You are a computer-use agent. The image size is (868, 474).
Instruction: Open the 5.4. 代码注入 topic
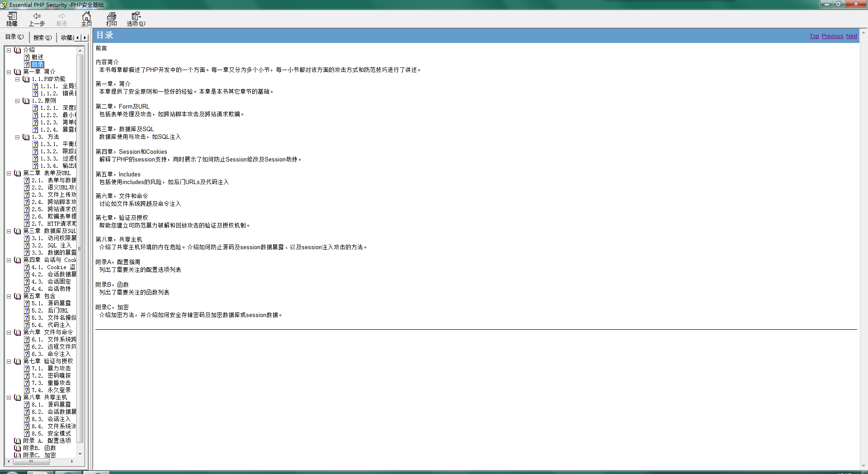(51, 325)
